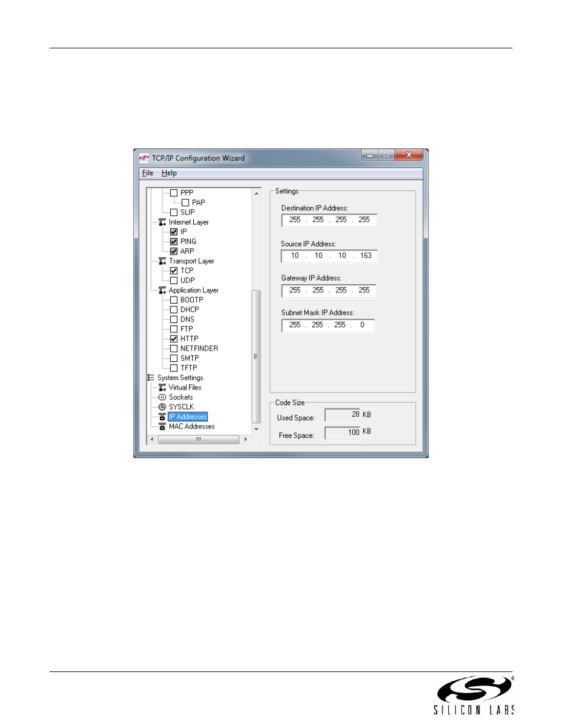Enable the SLIP checkbox

coord(174,212)
